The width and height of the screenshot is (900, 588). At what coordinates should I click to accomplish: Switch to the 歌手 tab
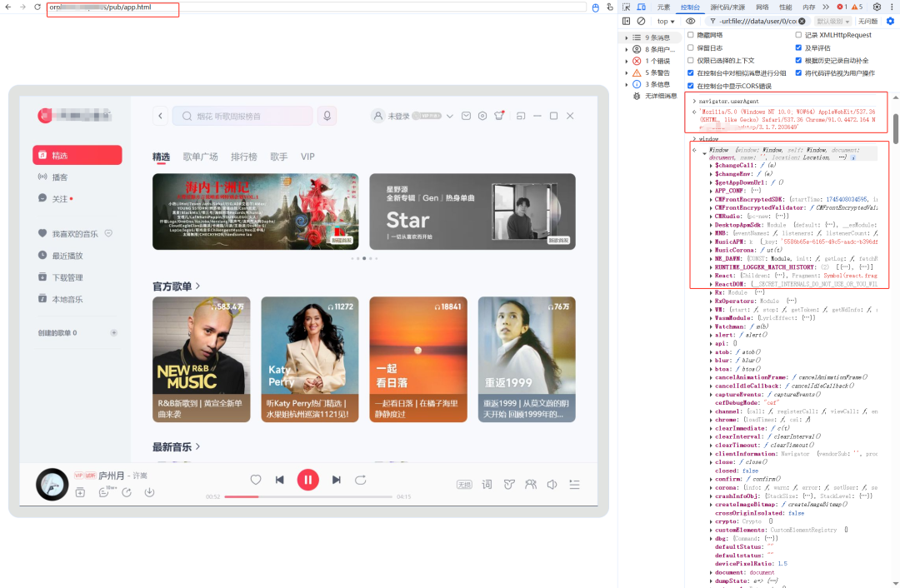click(x=279, y=157)
